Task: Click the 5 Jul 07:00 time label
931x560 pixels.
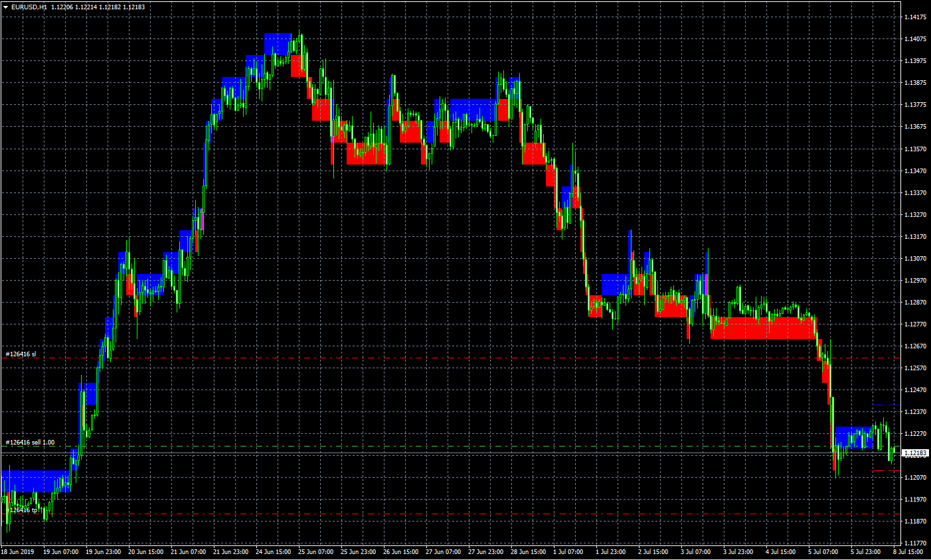Action: click(x=823, y=552)
